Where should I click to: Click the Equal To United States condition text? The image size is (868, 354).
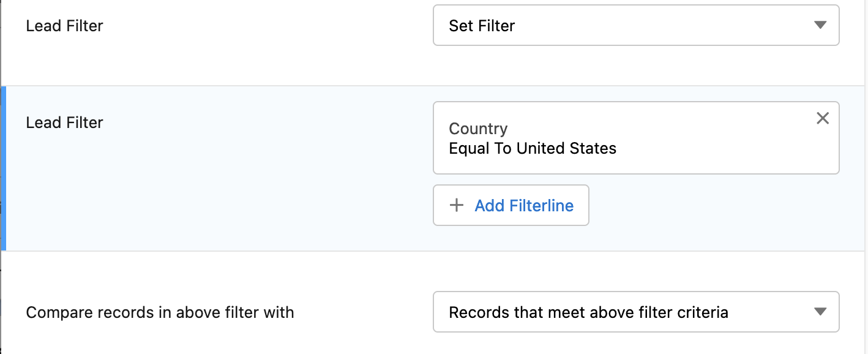tap(533, 148)
